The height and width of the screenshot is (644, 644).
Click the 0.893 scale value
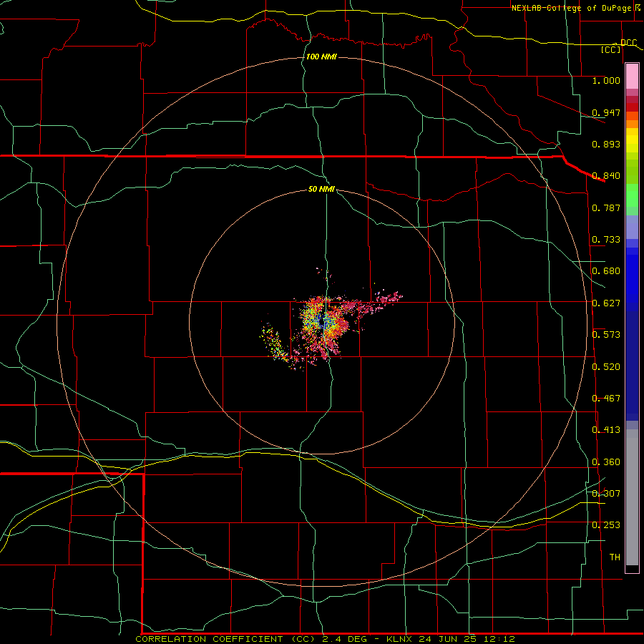point(606,144)
